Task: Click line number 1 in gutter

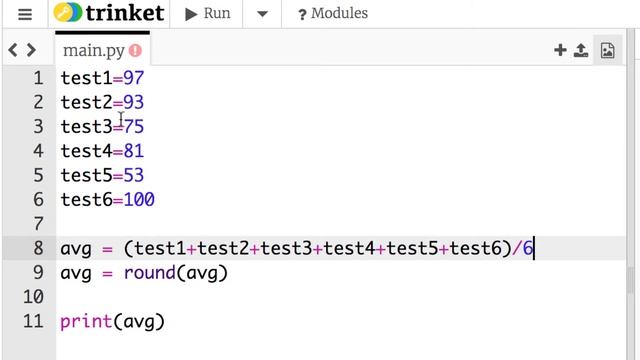Action: 39,78
